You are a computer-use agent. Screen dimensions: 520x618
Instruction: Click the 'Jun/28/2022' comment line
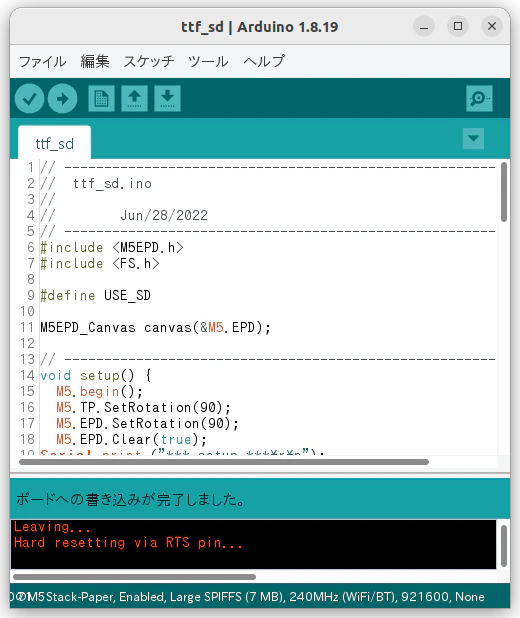[164, 215]
